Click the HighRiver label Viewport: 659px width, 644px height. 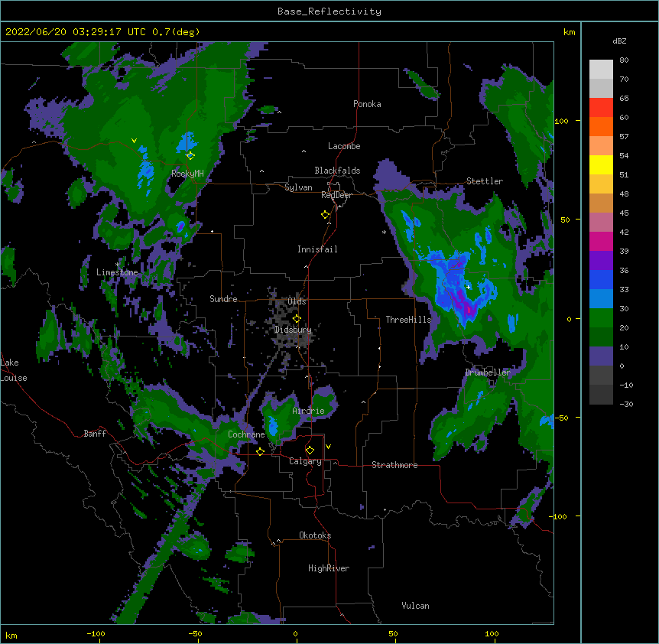[329, 568]
